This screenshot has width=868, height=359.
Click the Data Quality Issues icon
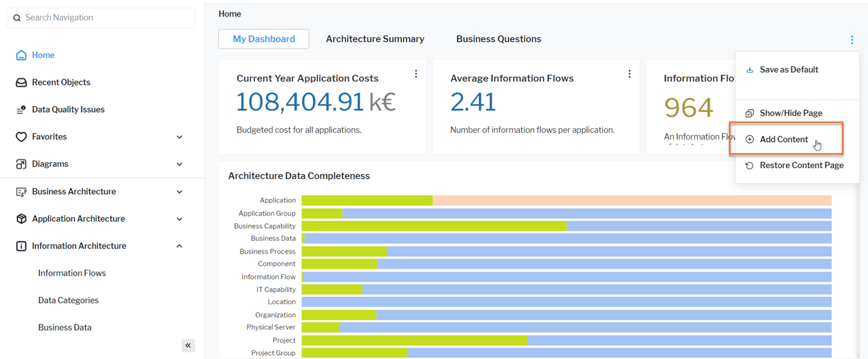[21, 110]
